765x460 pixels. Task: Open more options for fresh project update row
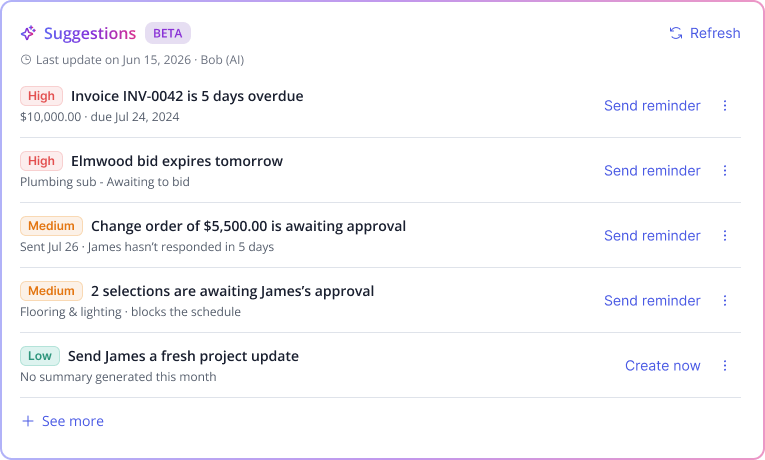(725, 365)
